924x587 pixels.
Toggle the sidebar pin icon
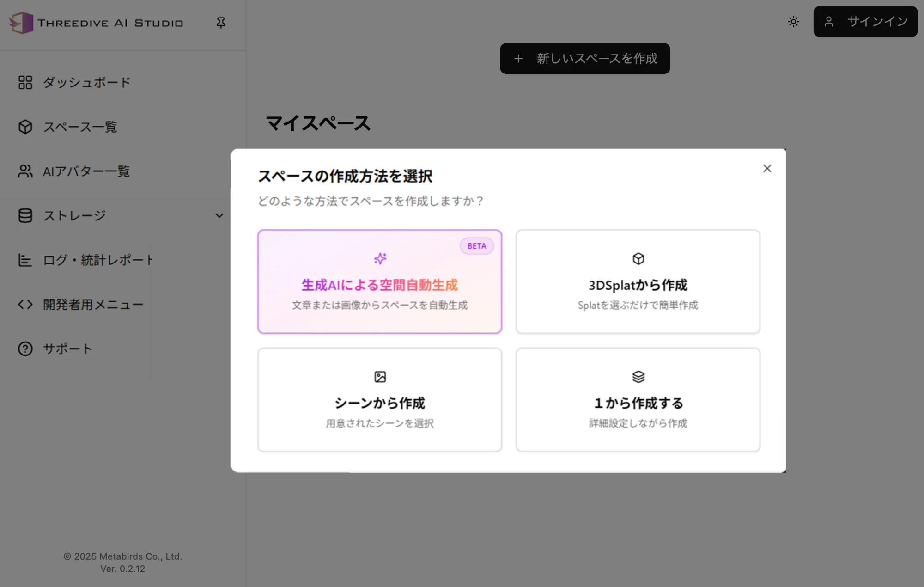point(221,23)
